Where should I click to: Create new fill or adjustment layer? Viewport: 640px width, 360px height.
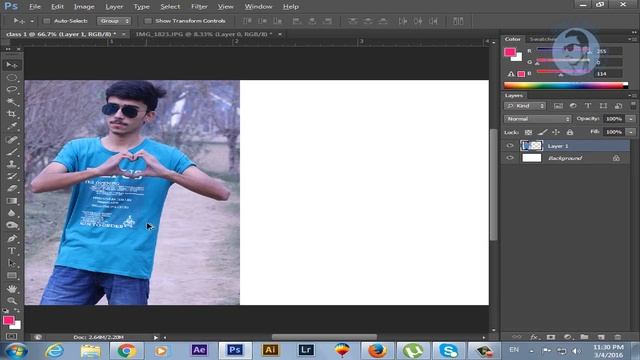point(567,337)
